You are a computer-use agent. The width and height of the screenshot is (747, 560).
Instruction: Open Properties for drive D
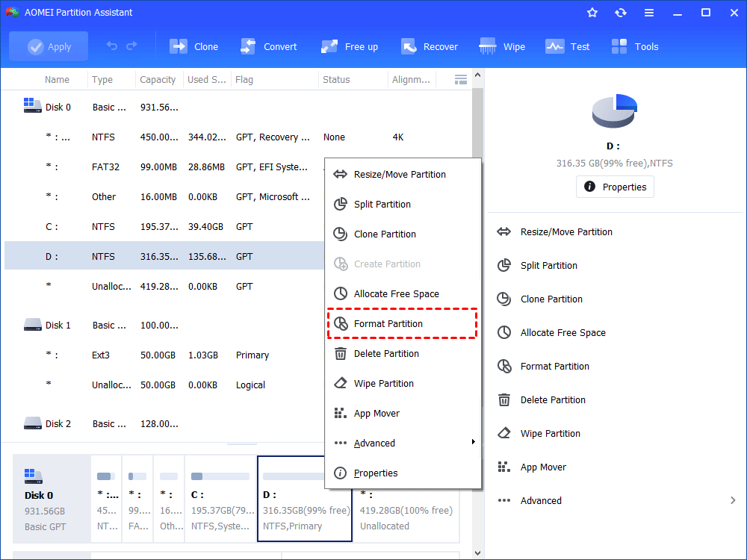614,187
